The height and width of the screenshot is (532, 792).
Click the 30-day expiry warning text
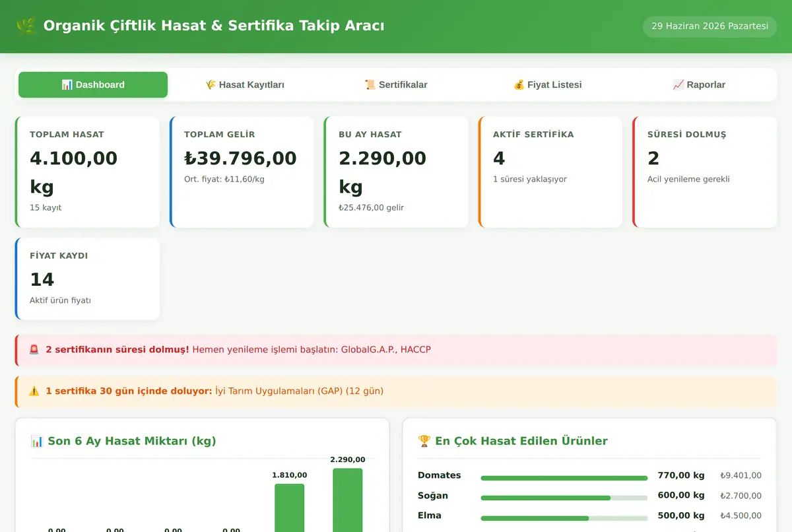tap(214, 391)
